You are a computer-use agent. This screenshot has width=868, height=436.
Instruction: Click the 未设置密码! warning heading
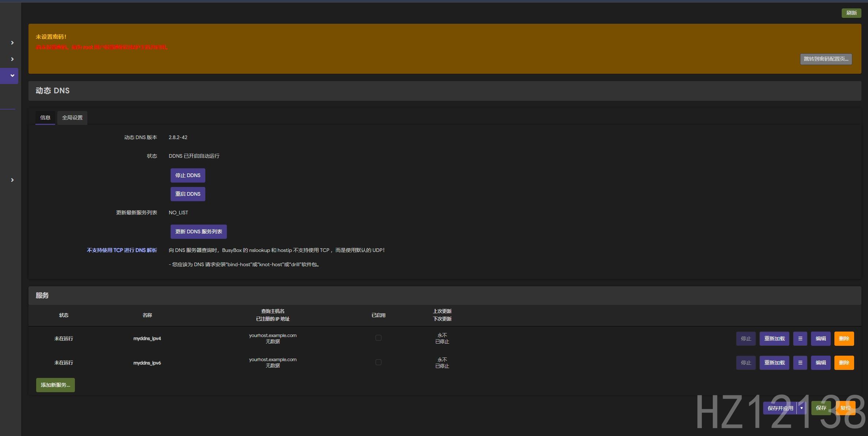(x=51, y=37)
